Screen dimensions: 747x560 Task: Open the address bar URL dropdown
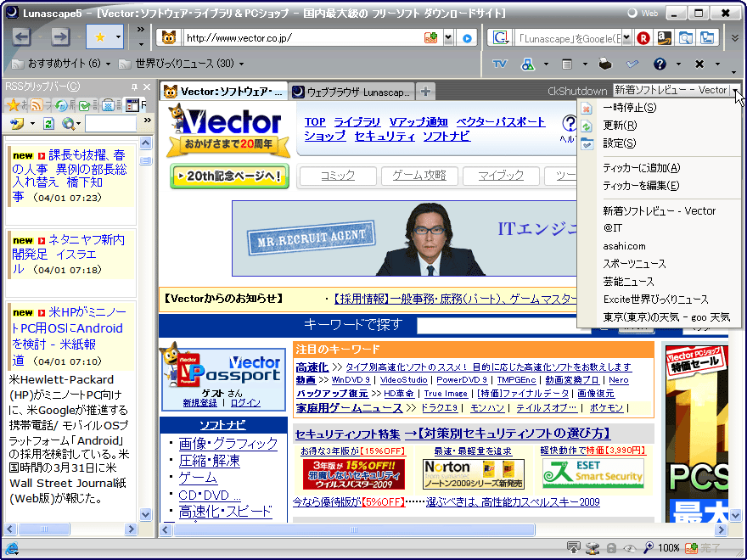point(450,38)
